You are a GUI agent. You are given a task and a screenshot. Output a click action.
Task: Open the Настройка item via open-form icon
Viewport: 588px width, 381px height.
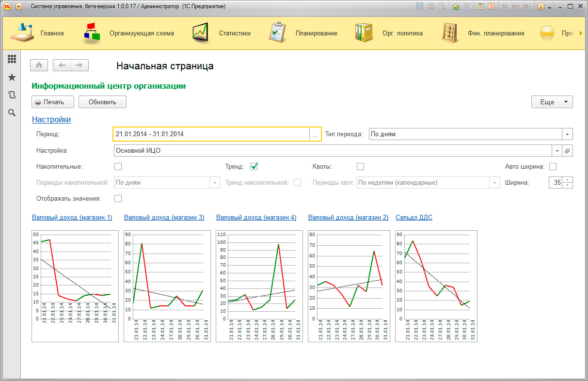click(x=568, y=151)
